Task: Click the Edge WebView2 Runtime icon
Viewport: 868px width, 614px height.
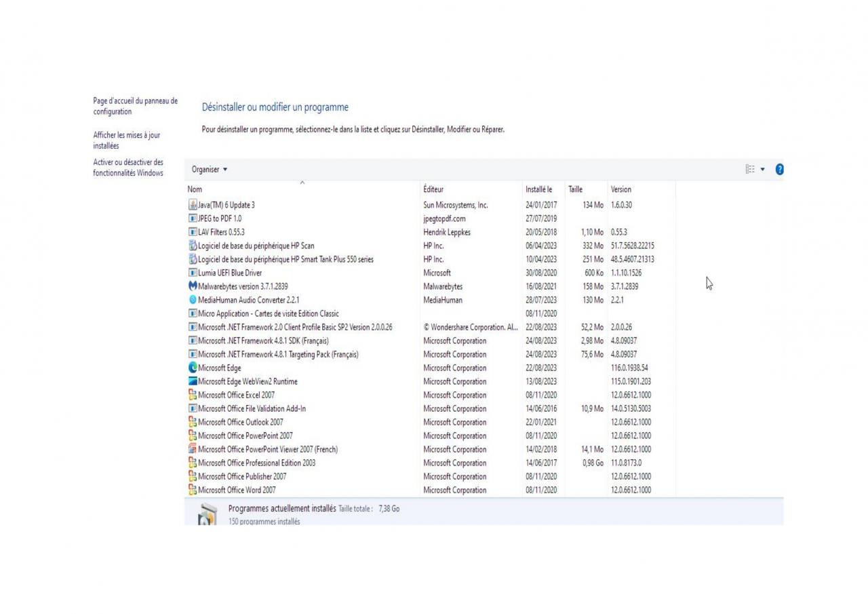Action: 193,381
